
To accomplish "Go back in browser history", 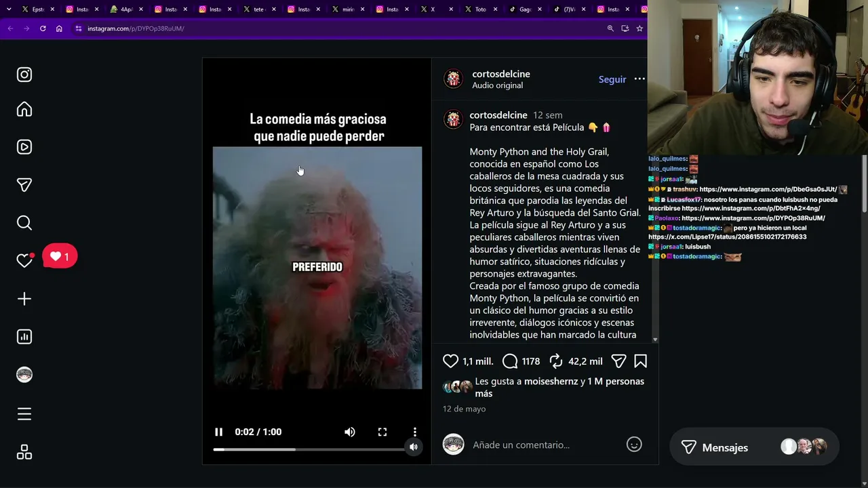I will click(10, 28).
